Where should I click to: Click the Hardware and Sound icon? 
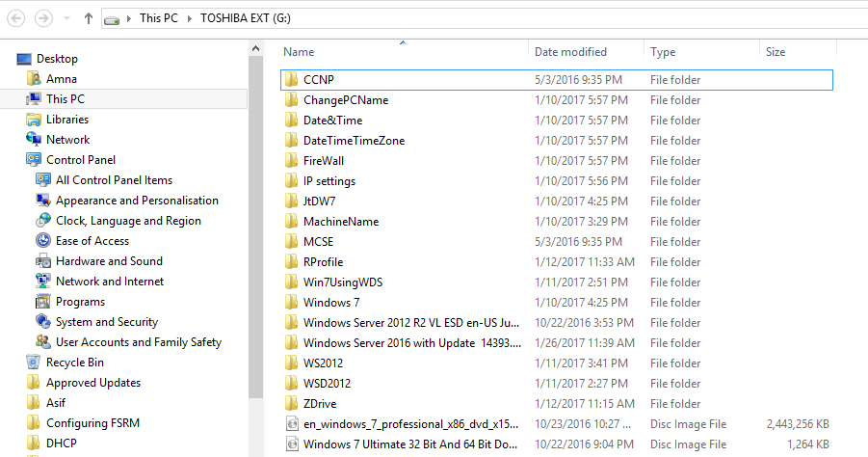43,261
